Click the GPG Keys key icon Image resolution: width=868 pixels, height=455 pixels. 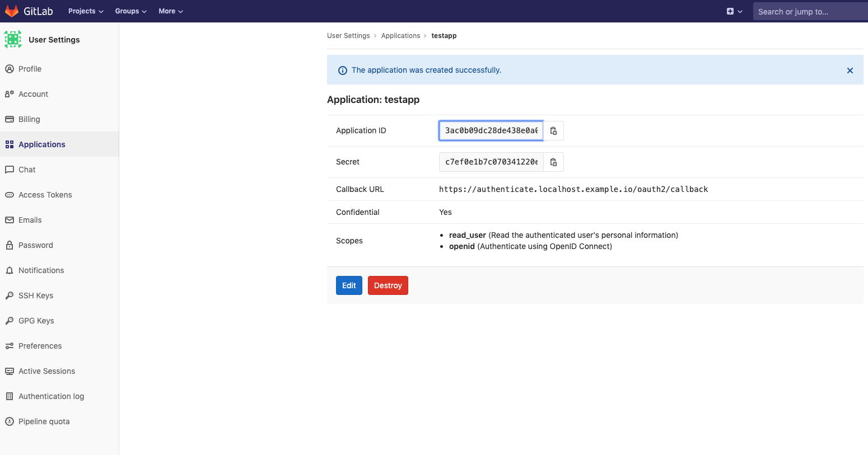click(10, 321)
